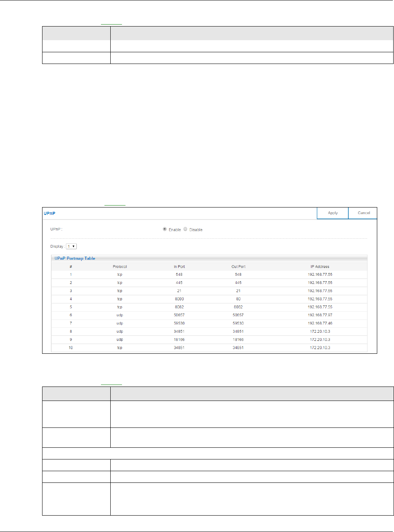Click IP address 192.168.77.97

pyautogui.click(x=320, y=315)
